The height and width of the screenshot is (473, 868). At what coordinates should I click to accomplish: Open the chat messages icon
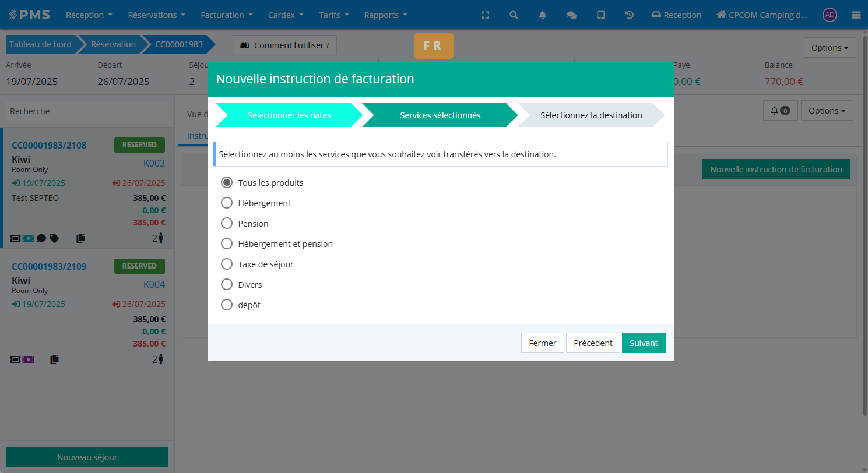click(572, 15)
